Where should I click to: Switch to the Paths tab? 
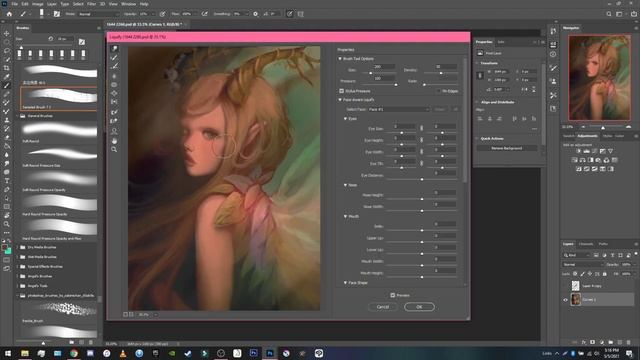tap(603, 244)
